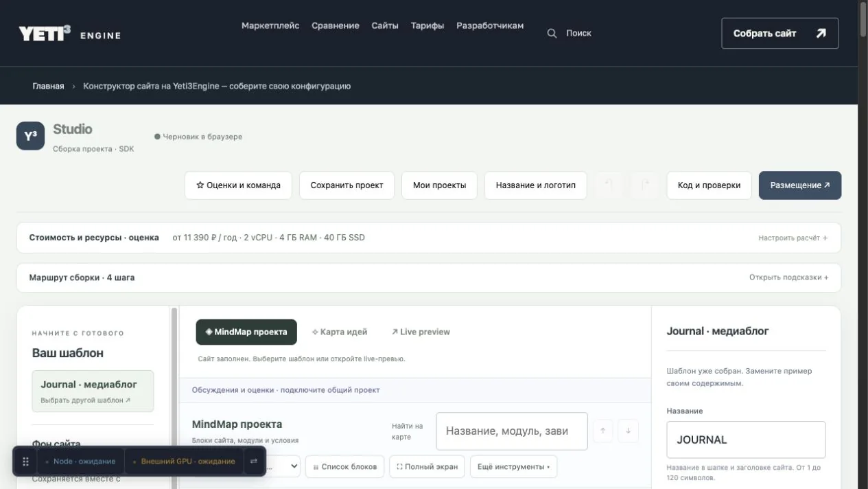
Task: Click Маршрут сборки · 4 шага text
Action: (x=82, y=277)
